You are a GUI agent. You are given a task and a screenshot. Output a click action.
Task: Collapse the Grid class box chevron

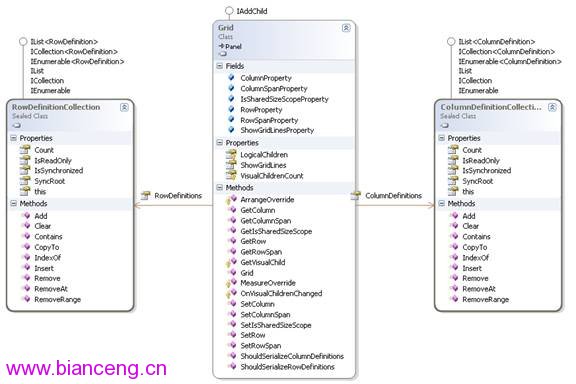tap(346, 28)
